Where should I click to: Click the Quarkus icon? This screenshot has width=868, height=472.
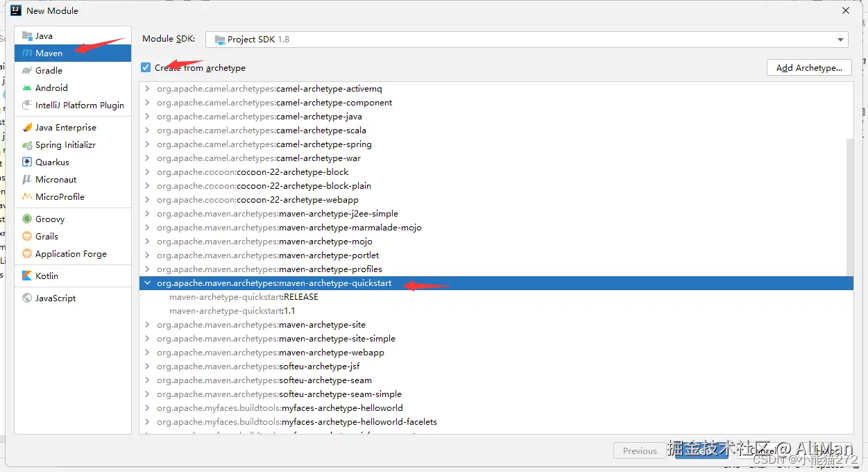pyautogui.click(x=27, y=162)
